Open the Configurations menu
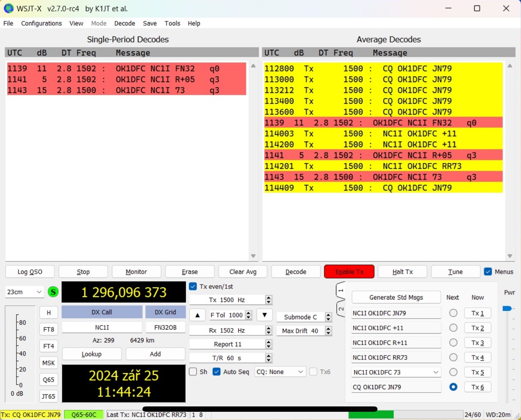Viewport: 521px width, 420px height. (x=42, y=23)
